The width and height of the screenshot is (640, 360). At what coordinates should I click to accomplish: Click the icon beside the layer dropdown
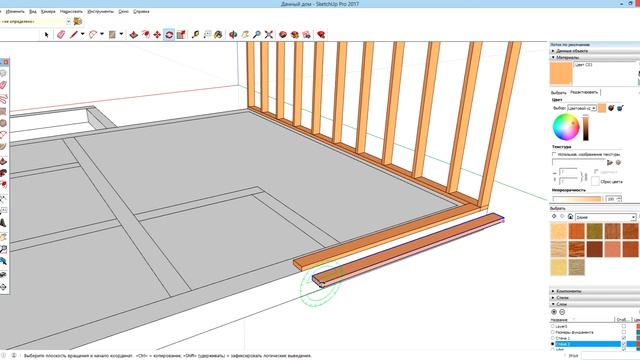[x=78, y=21]
